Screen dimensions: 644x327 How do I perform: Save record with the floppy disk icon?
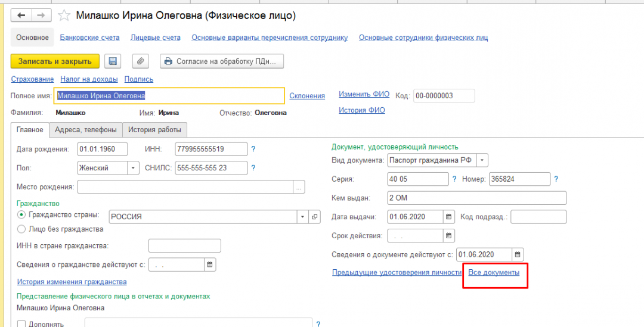point(112,61)
